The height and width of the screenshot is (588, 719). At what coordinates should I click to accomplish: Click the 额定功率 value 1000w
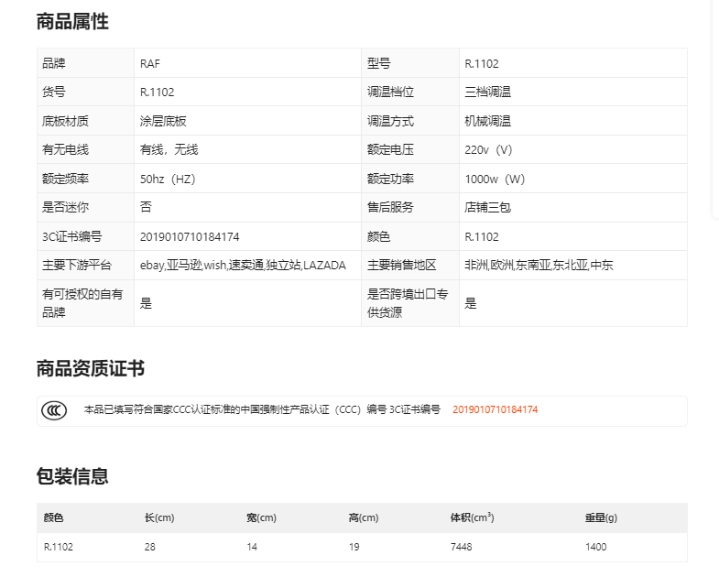click(495, 180)
